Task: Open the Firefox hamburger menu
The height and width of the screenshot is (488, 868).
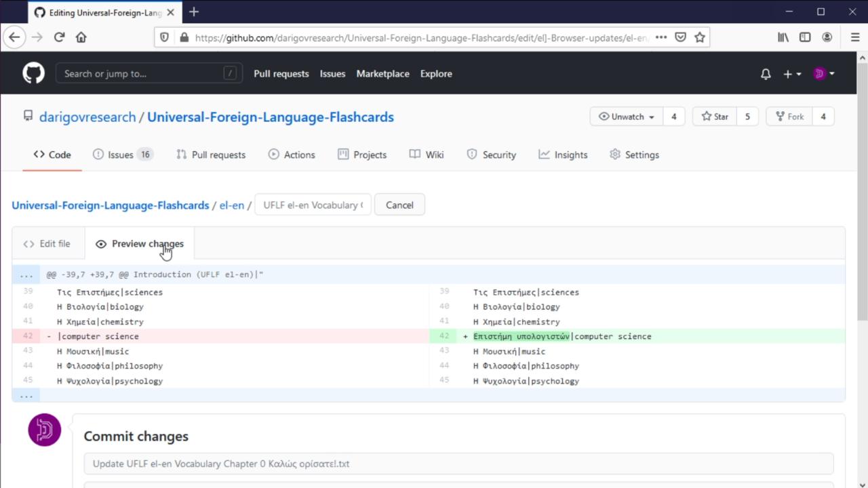Action: tap(854, 37)
